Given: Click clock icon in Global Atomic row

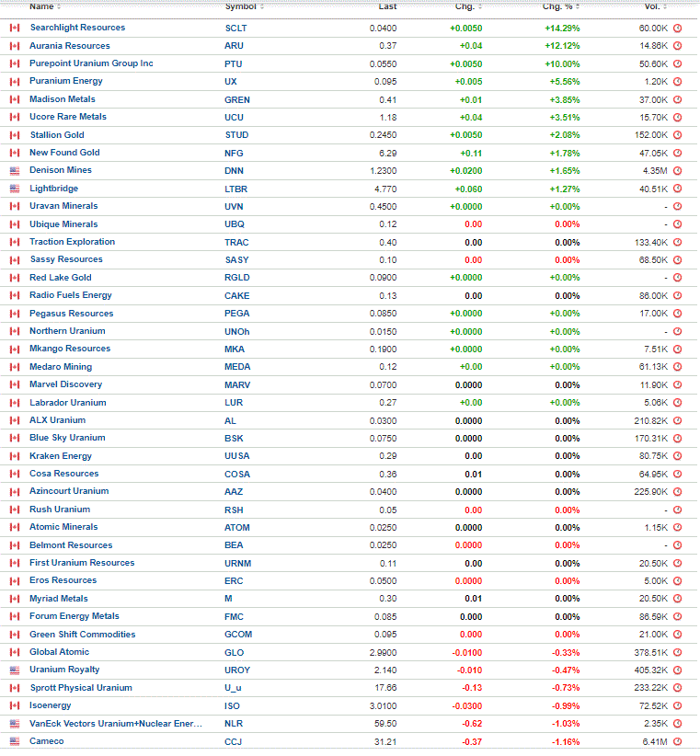Looking at the screenshot, I should coord(677,652).
